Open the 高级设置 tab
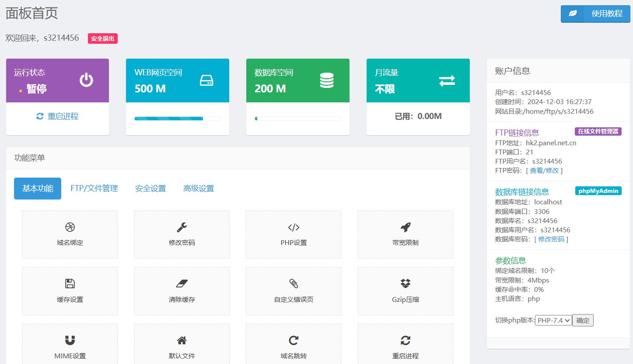Viewport: 633px width, 364px height. [199, 189]
